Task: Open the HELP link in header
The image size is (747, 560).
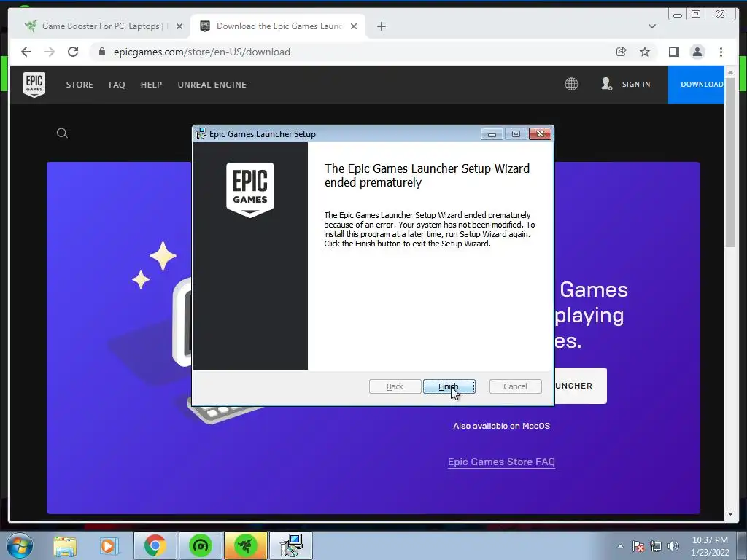Action: (151, 85)
